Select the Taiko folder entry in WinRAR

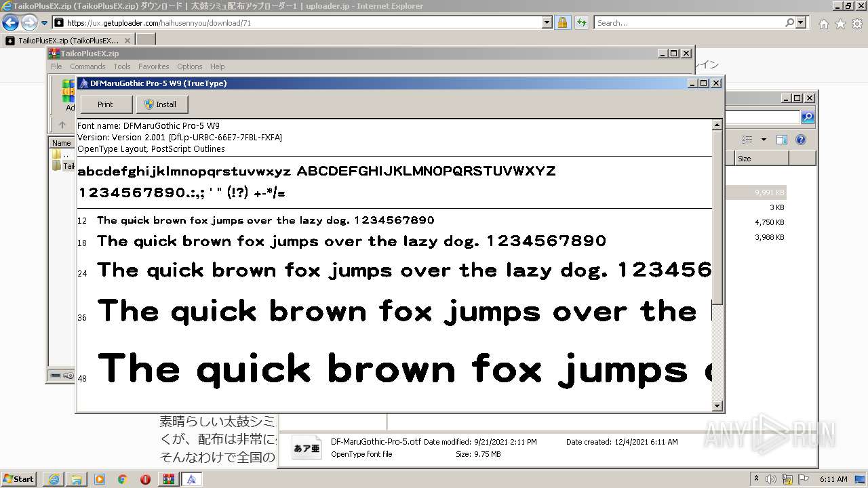pyautogui.click(x=63, y=166)
